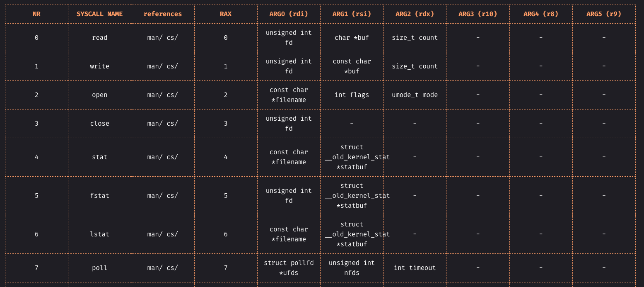Viewport: 644px width, 287px height.
Task: Open the man link for stat
Action: (x=154, y=157)
